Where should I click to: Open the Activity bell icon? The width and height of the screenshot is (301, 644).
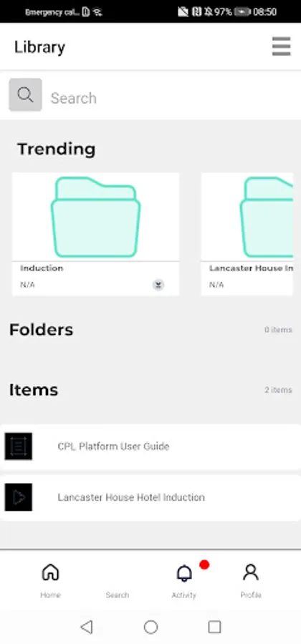[x=184, y=573]
